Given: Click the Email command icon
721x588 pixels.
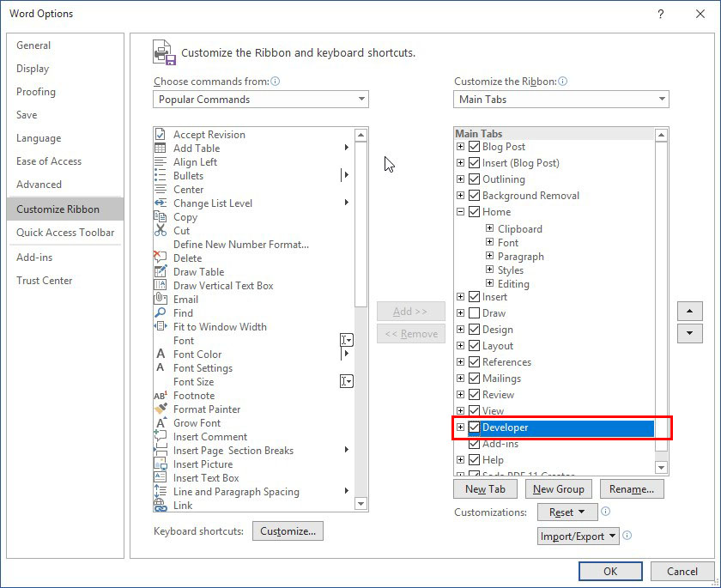Looking at the screenshot, I should [160, 299].
